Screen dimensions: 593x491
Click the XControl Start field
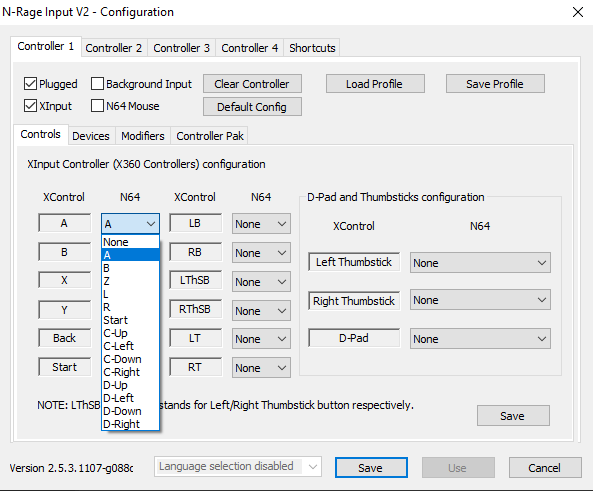(x=64, y=367)
